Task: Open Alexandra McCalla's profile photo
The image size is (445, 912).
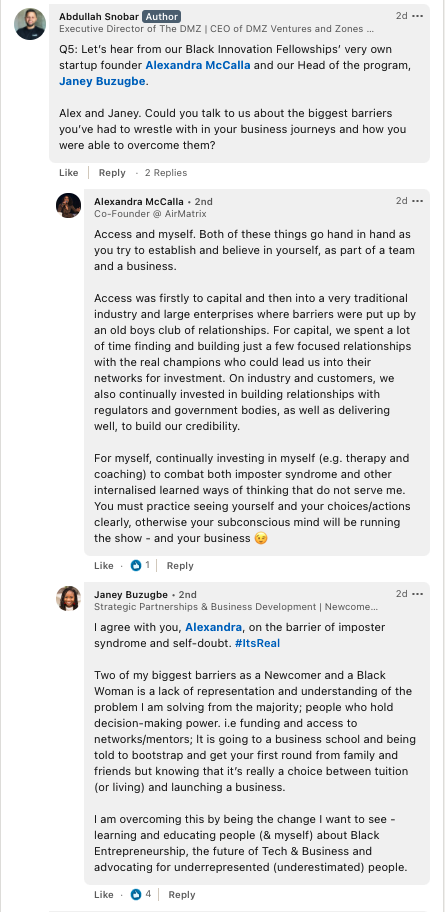Action: [x=69, y=205]
